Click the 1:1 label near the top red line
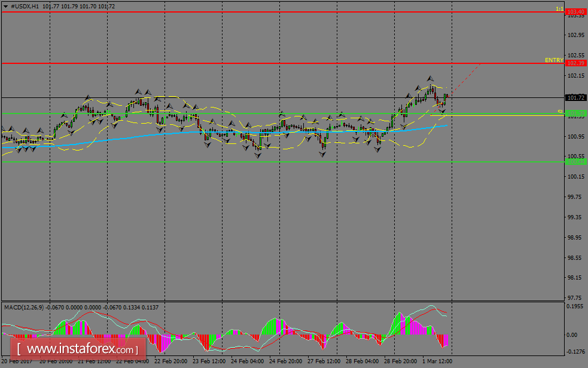The width and height of the screenshot is (588, 368). point(560,8)
